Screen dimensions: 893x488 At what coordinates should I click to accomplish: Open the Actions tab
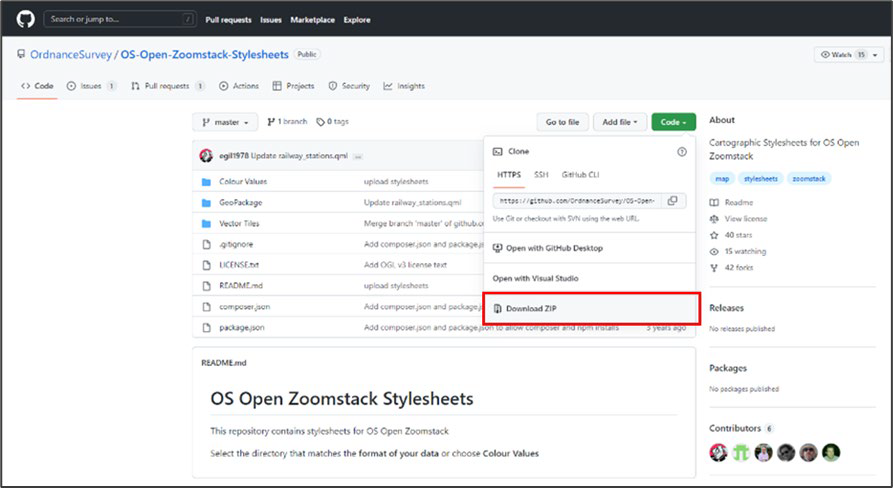click(x=239, y=86)
